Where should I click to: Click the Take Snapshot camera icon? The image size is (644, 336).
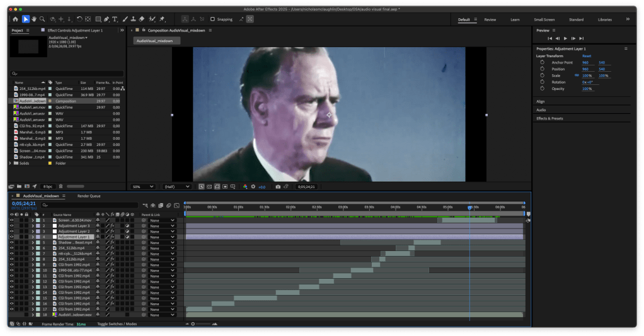278,187
